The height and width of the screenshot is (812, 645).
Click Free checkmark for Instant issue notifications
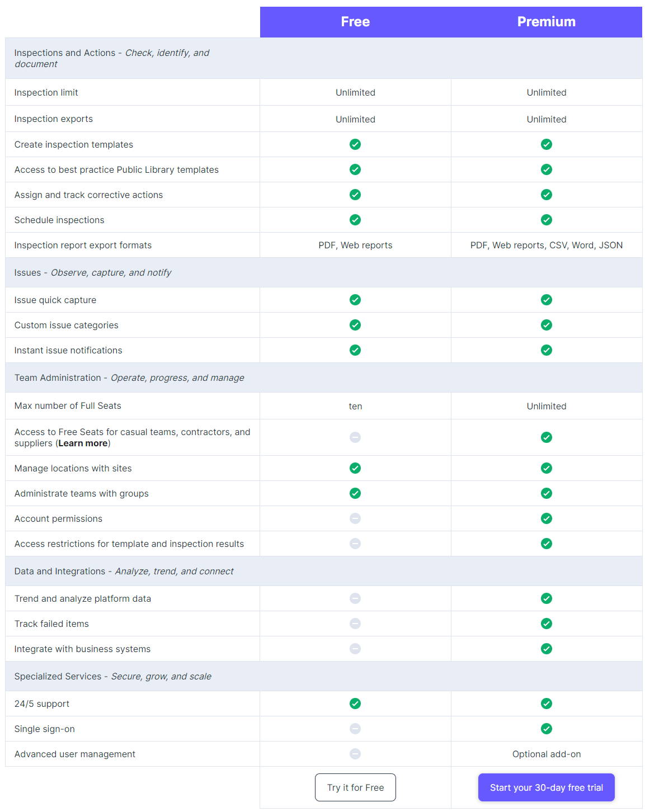[x=355, y=350]
